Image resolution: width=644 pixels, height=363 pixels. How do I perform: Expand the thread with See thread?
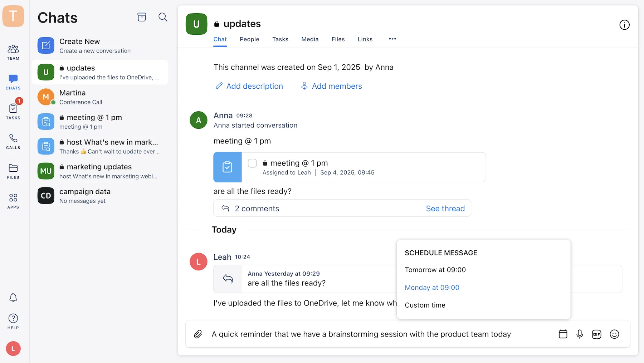pyautogui.click(x=445, y=208)
